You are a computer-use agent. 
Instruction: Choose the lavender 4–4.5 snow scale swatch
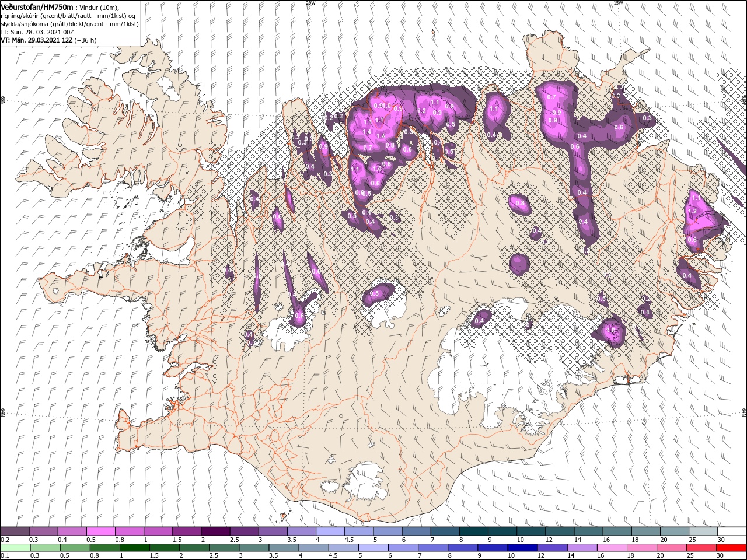tap(330, 531)
